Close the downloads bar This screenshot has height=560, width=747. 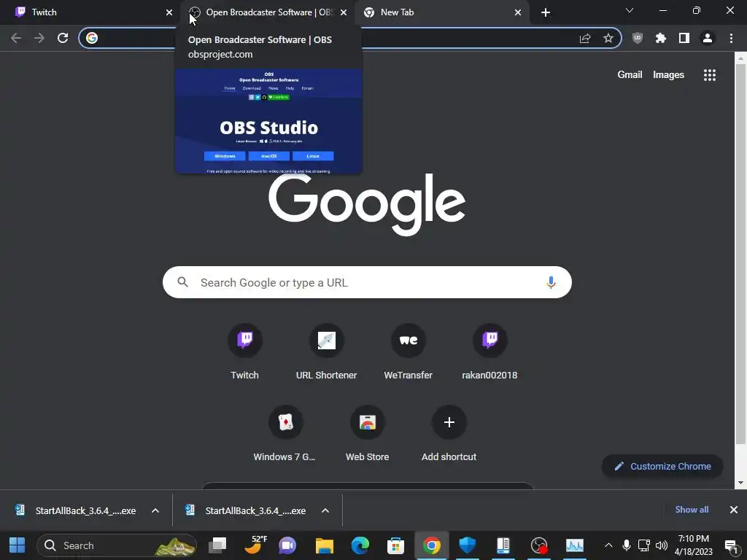click(734, 510)
